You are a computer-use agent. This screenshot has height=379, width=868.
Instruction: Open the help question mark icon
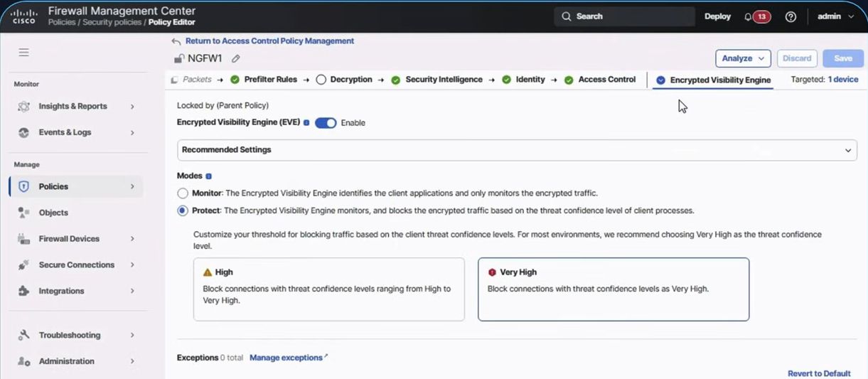[x=791, y=17]
